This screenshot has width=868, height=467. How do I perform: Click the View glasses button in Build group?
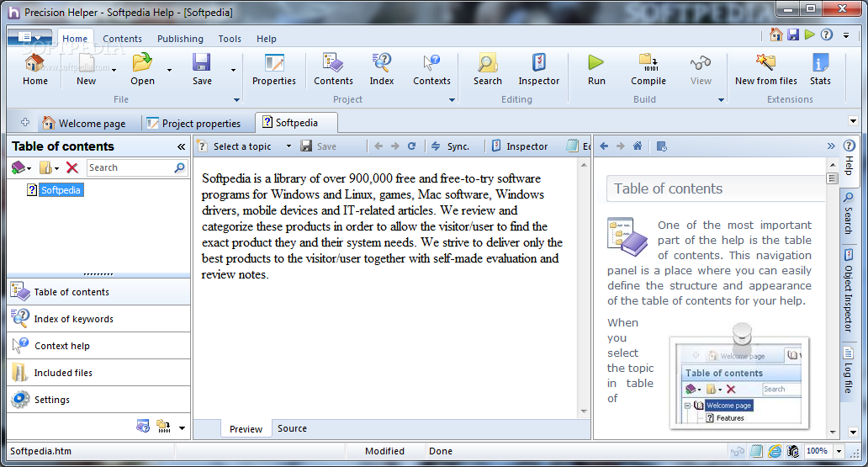[701, 70]
